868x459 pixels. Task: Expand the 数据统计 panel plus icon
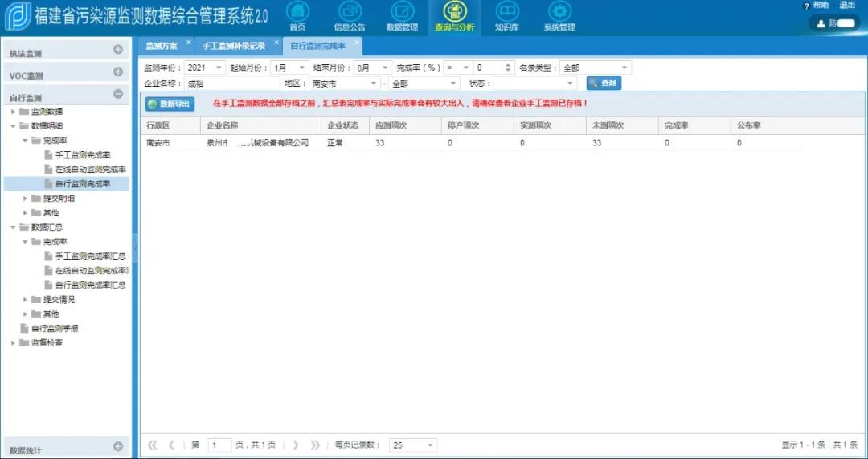point(118,446)
